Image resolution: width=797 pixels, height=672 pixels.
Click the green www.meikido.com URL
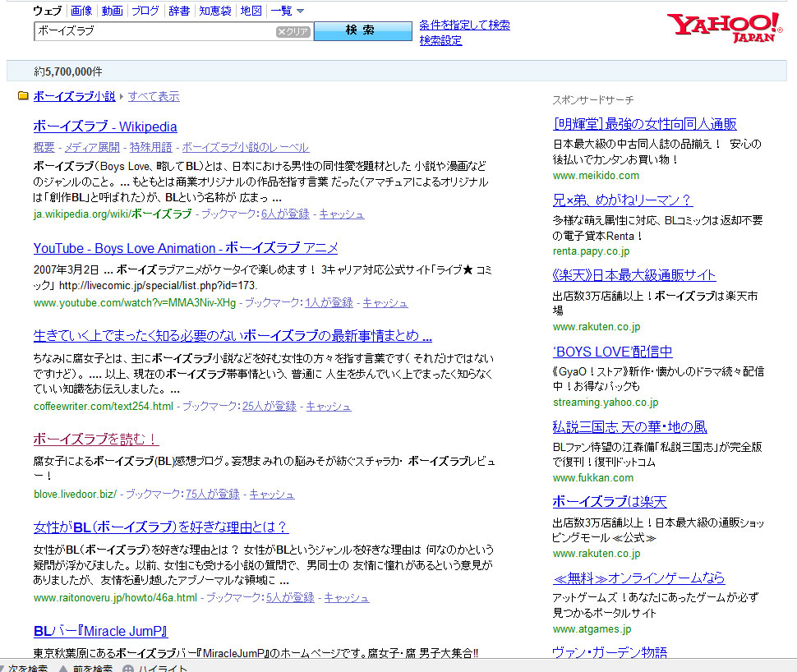point(596,175)
